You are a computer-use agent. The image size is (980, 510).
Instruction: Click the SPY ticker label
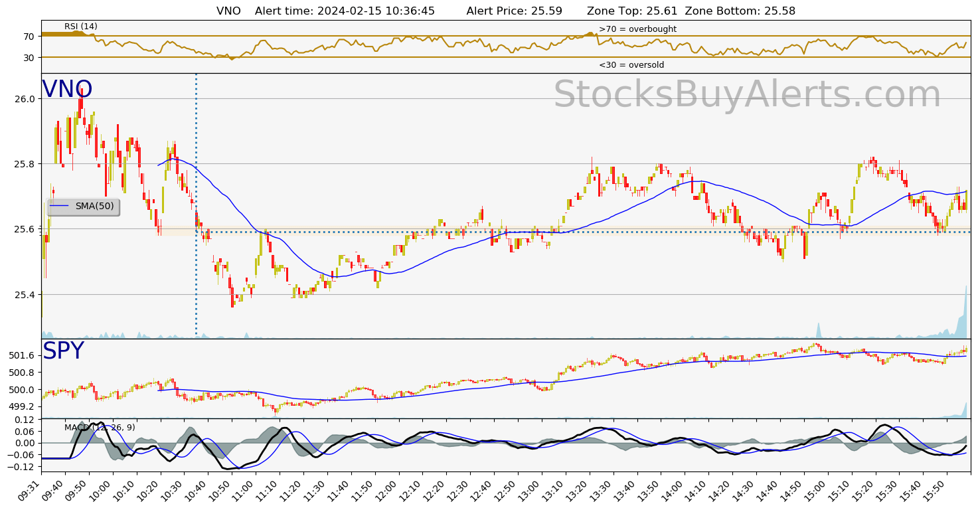[63, 351]
